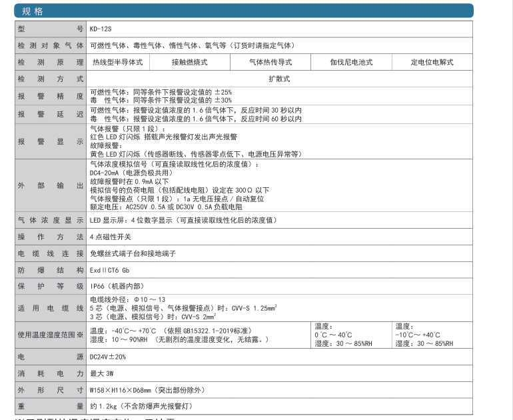Select the 约 1.2kg weight value

tap(141, 406)
